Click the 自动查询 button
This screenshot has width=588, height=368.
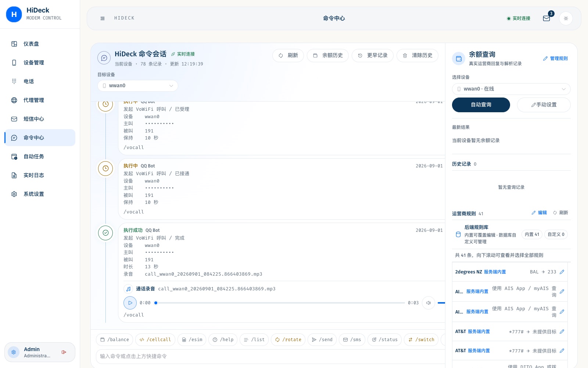pos(481,105)
